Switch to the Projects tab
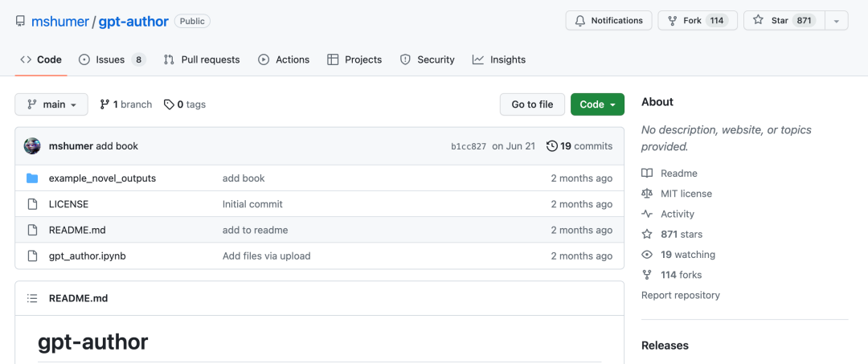This screenshot has width=868, height=364. click(x=354, y=59)
